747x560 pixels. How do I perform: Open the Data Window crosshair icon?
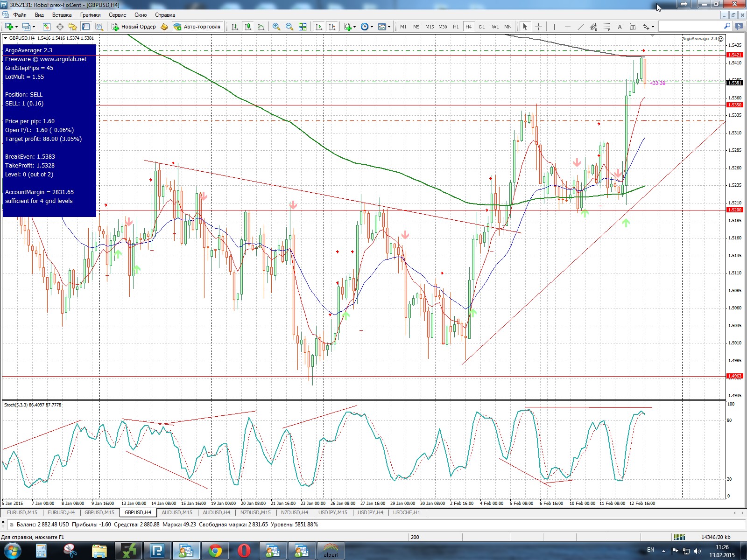[x=60, y=27]
